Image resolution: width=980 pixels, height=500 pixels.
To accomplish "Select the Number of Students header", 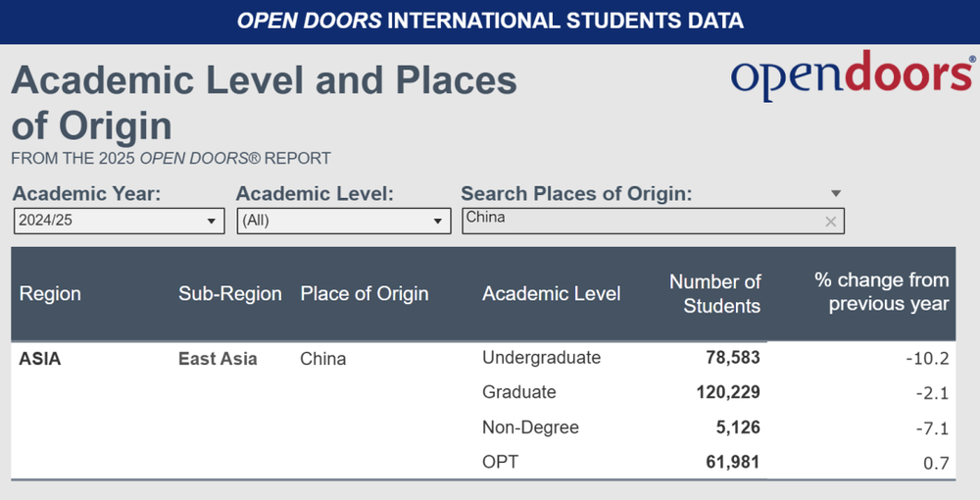I will pyautogui.click(x=715, y=294).
